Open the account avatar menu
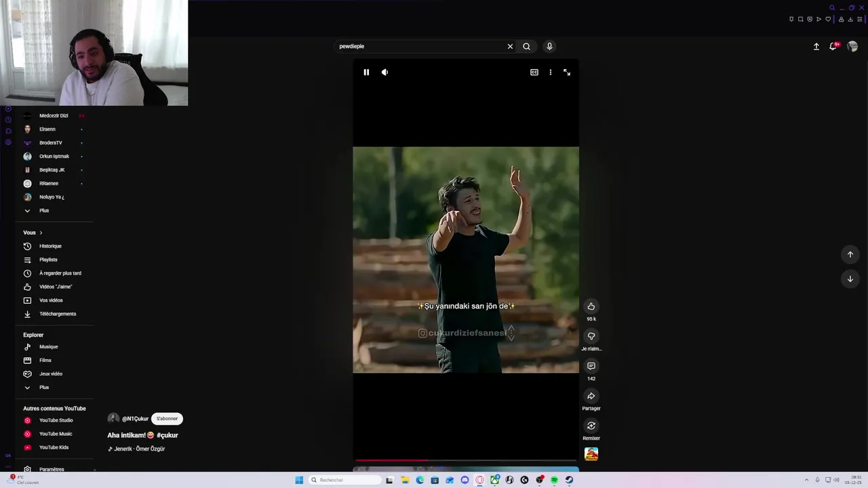 (852, 46)
